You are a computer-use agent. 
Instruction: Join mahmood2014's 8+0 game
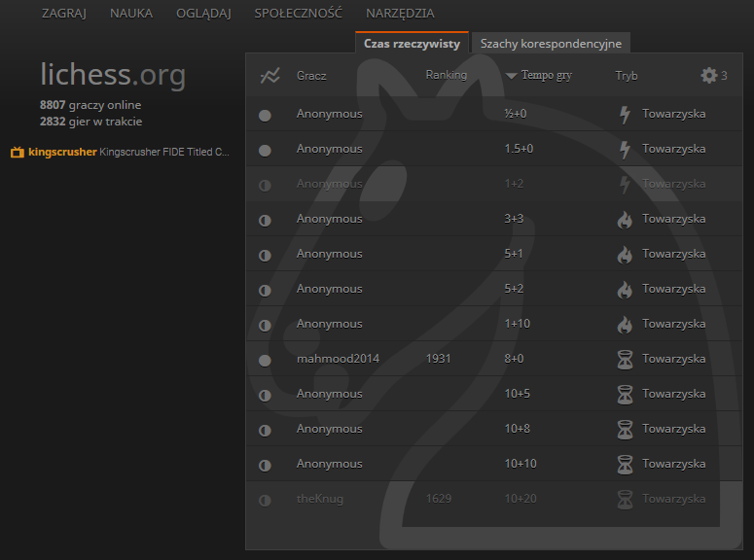coord(494,359)
